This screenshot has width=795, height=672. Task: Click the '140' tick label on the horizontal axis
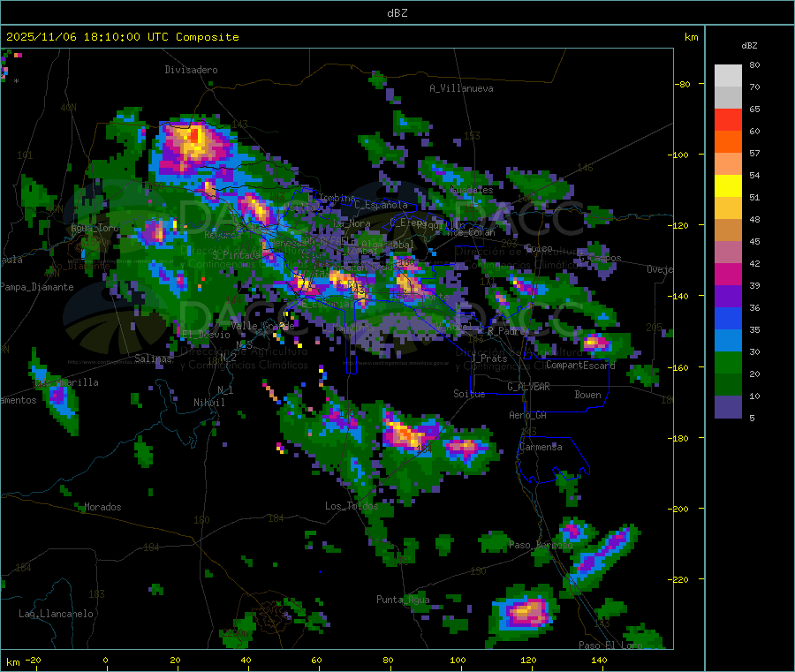point(599,660)
